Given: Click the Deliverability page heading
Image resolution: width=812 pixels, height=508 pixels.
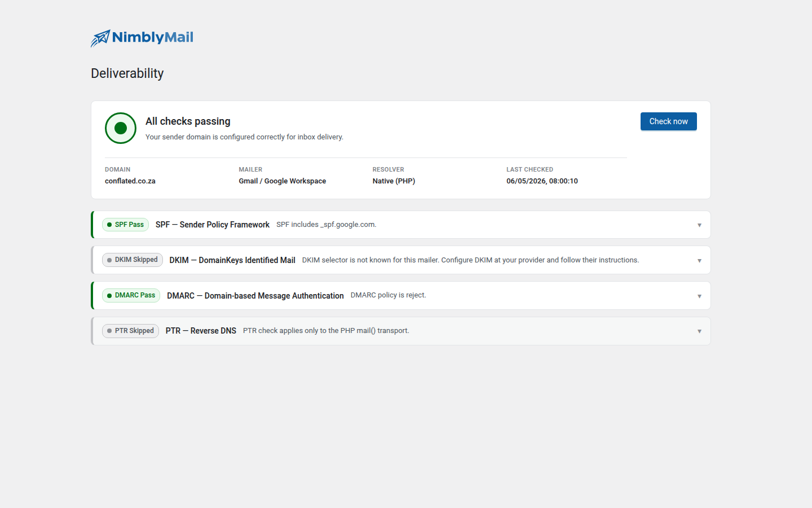Looking at the screenshot, I should click(x=127, y=73).
